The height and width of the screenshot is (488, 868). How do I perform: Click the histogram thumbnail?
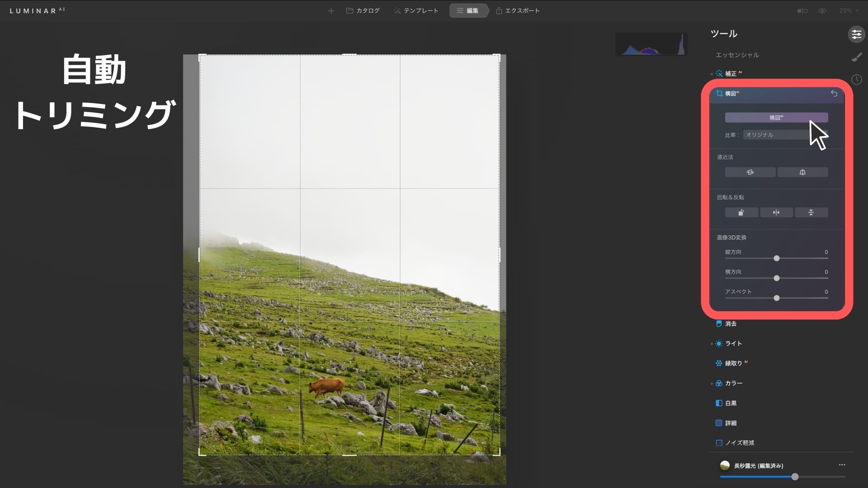(x=651, y=44)
